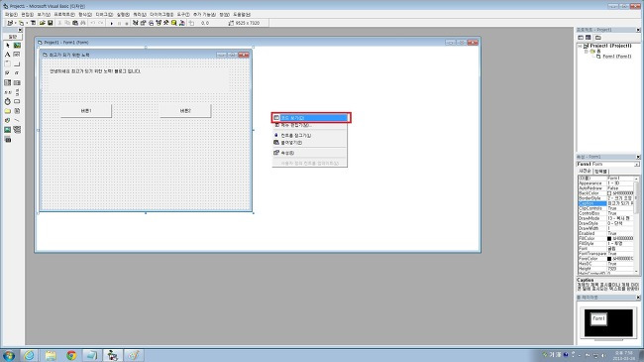Select the Label tool (letter A)
Screen dimensions: 644x362
[x=7, y=55]
